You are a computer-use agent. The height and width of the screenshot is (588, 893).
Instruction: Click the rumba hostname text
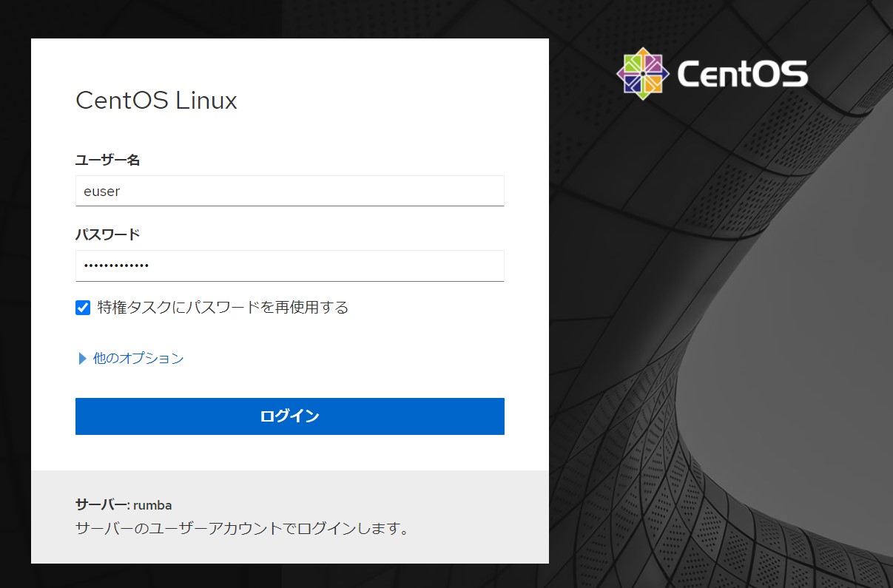pyautogui.click(x=153, y=505)
